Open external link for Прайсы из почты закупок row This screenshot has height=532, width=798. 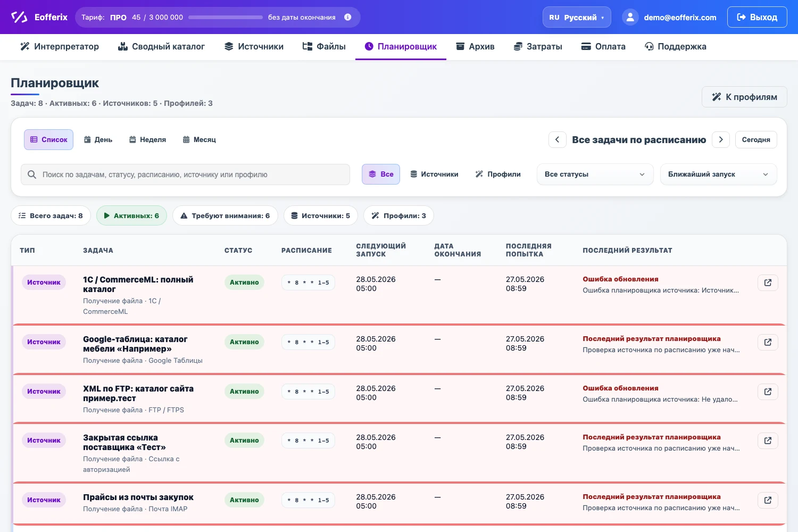click(x=768, y=500)
